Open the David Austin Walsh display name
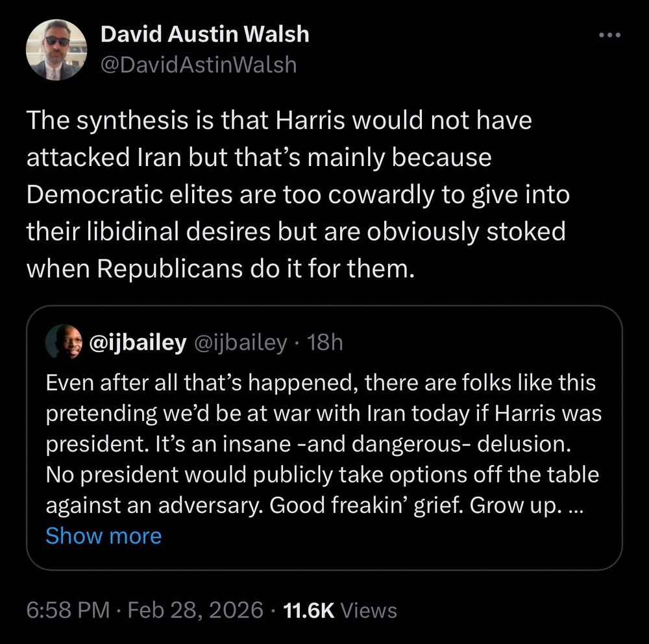The image size is (649, 644). (205, 34)
